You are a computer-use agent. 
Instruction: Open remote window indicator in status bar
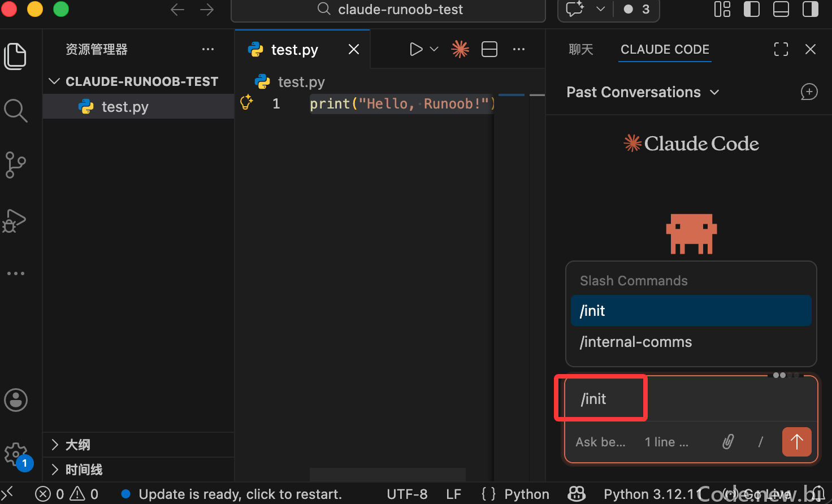[x=7, y=494]
